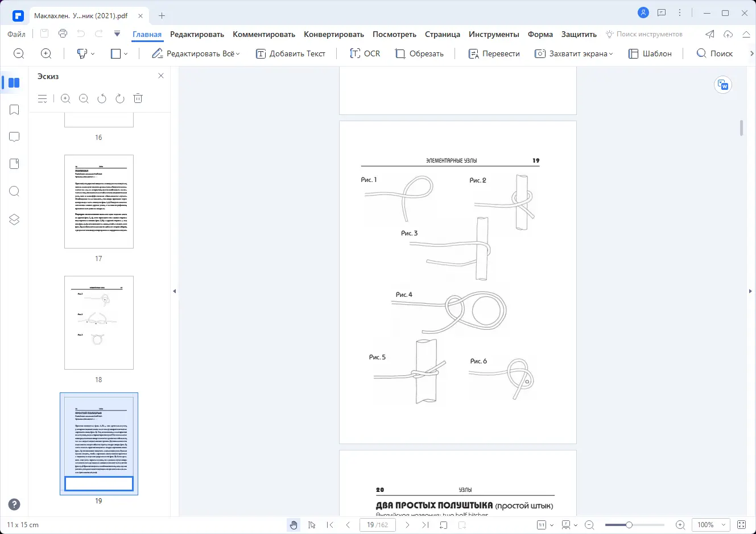Run OCR on the document
Screen dimensions: 756x534
(x=365, y=53)
